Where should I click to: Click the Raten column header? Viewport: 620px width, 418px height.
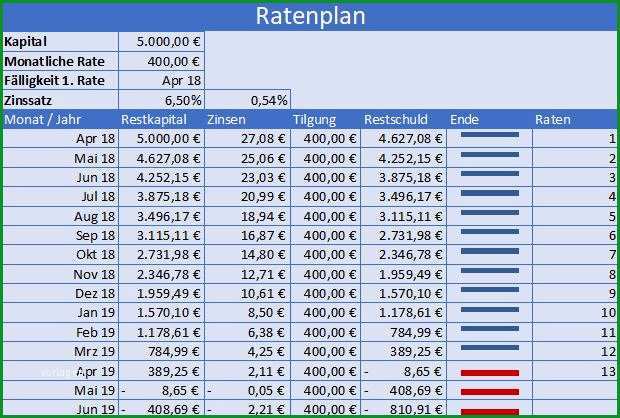tap(575, 119)
